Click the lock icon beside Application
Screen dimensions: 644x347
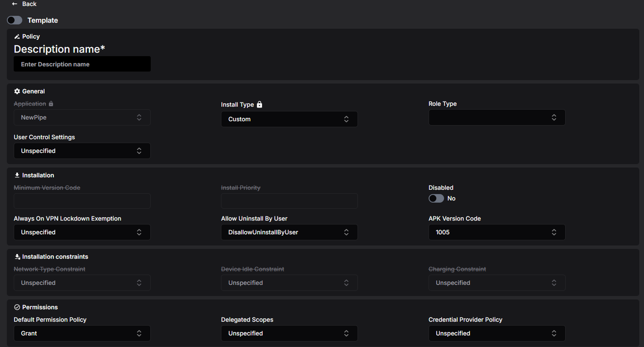pos(51,104)
